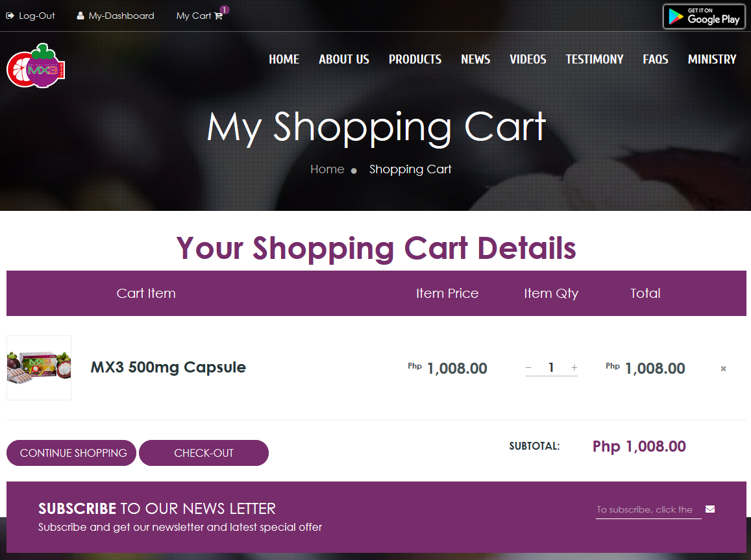Screen dimensions: 751x560
Task: Open My-Dashboard page
Action: pos(116,16)
